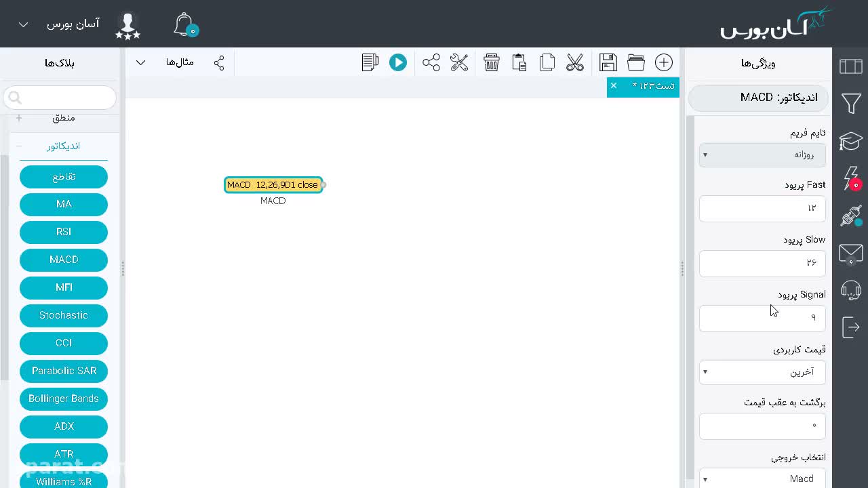Open the graduation cap education icon
The width and height of the screenshot is (868, 488).
coord(850,141)
